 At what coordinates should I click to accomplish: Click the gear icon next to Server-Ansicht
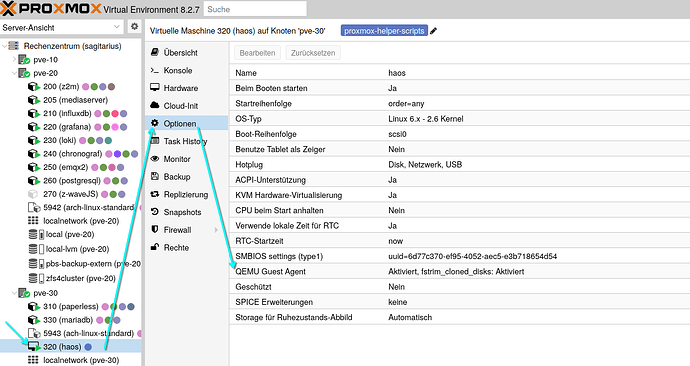134,26
